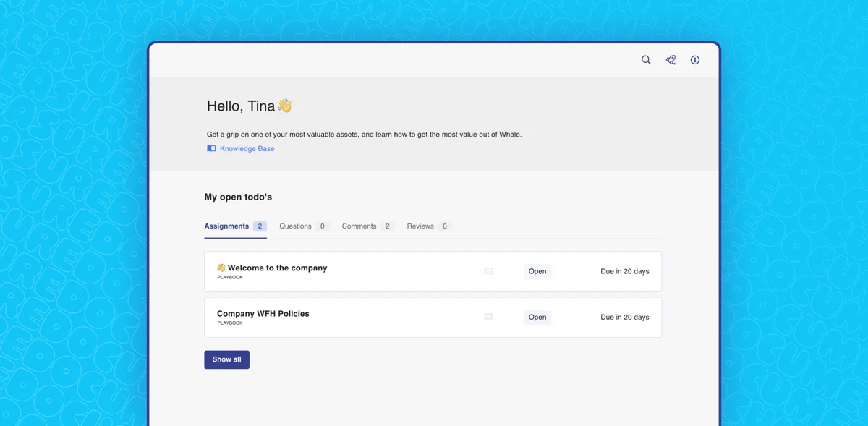Click Due in 20 days on the WFH row
This screenshot has height=426, width=868.
click(624, 317)
